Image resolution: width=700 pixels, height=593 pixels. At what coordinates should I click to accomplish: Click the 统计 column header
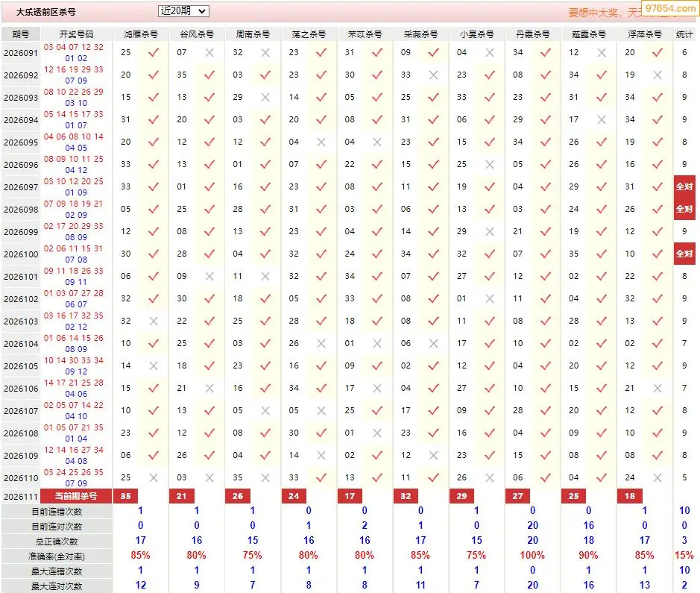click(684, 34)
